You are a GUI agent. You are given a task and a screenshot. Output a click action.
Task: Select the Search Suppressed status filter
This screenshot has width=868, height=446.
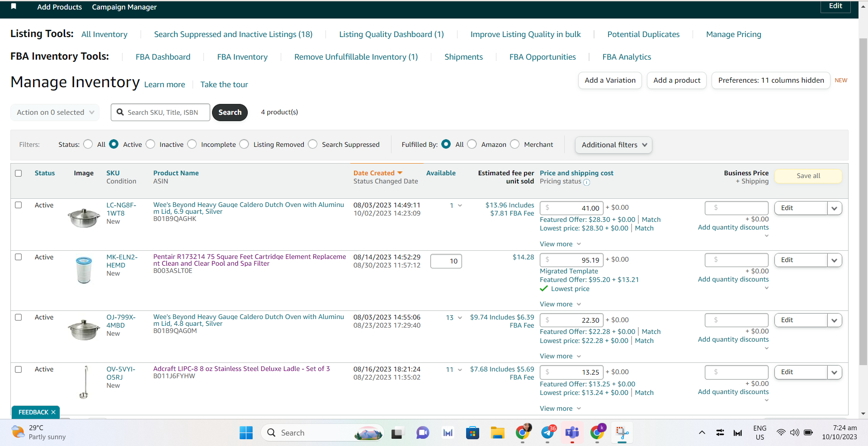pos(313,144)
